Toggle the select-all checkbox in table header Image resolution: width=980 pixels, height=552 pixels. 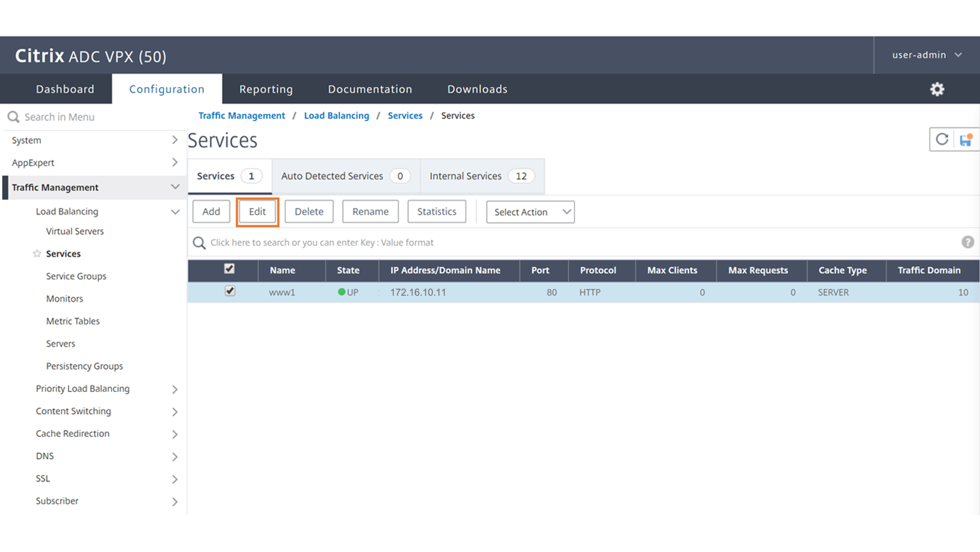coord(230,269)
